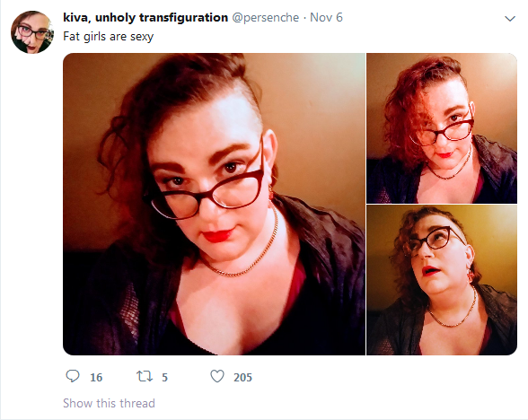Open the large left tweet photo

click(214, 204)
